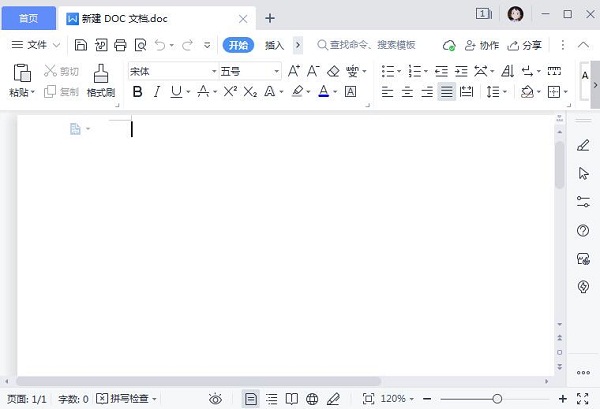
Task: Select the Format Painter brush
Action: [x=101, y=73]
